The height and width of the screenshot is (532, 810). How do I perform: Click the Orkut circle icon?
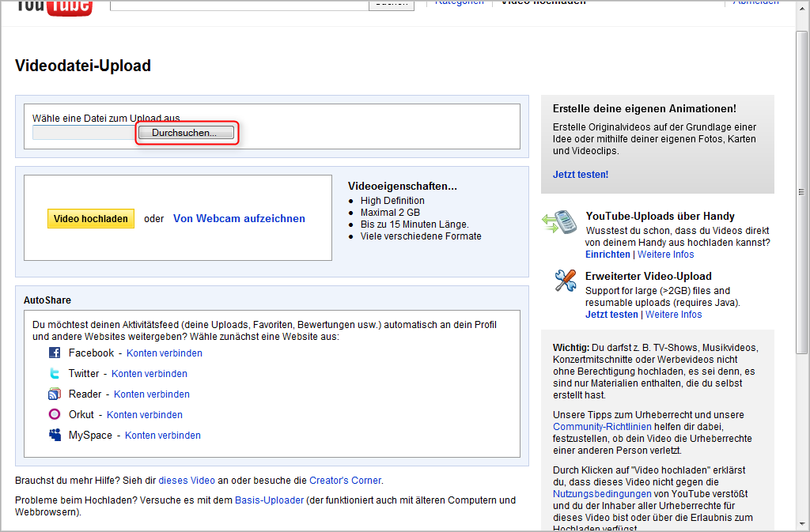point(55,414)
